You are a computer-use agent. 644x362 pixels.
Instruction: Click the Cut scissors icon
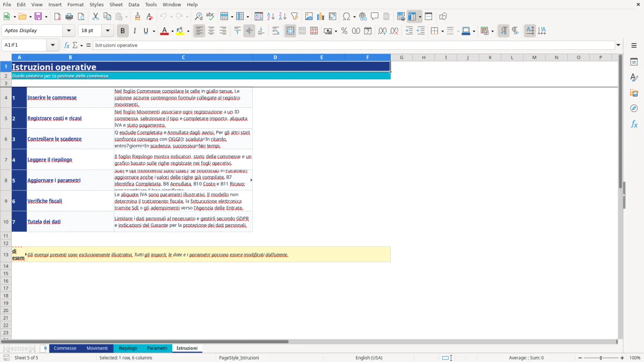(x=96, y=17)
